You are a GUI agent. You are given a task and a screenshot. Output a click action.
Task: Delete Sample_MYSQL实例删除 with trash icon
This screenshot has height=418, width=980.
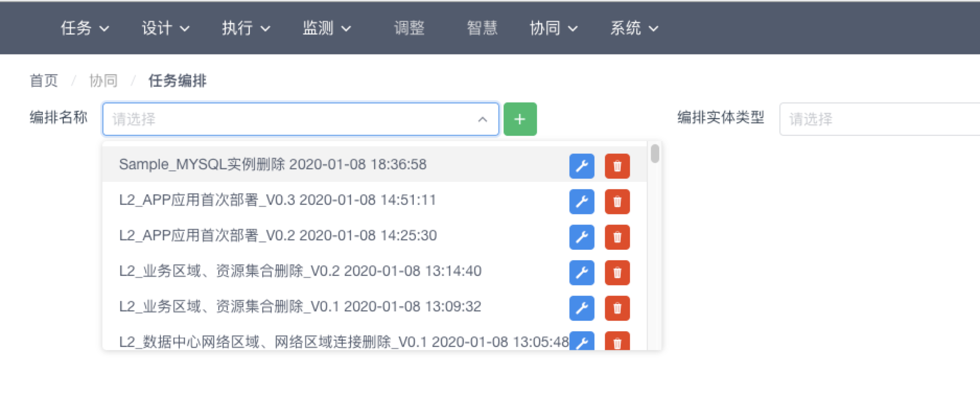click(x=617, y=166)
